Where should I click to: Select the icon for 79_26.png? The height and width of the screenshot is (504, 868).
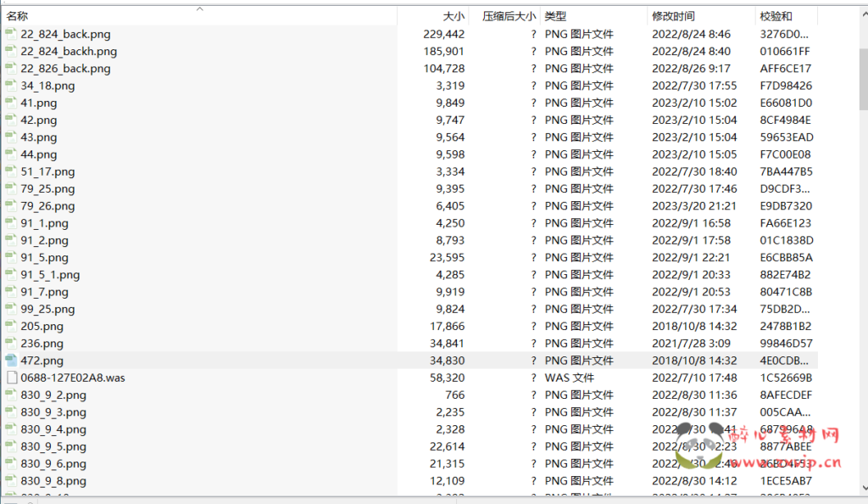click(11, 206)
